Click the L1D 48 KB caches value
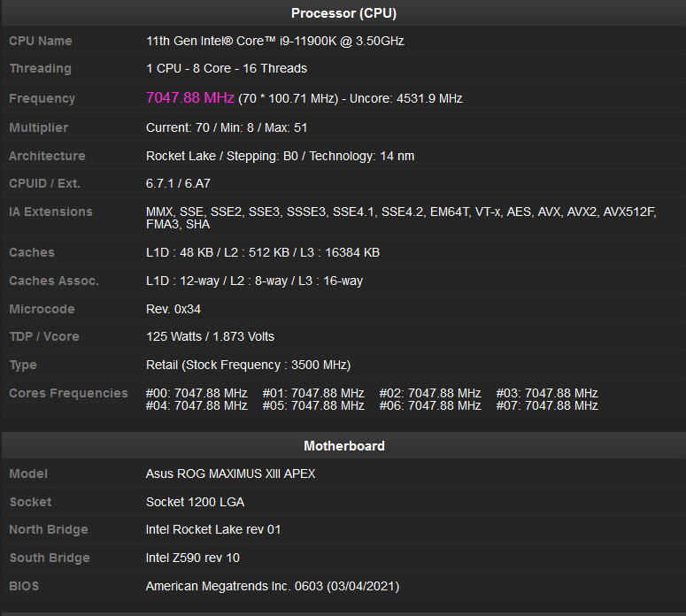Viewport: 686px width, 616px height. 262,252
